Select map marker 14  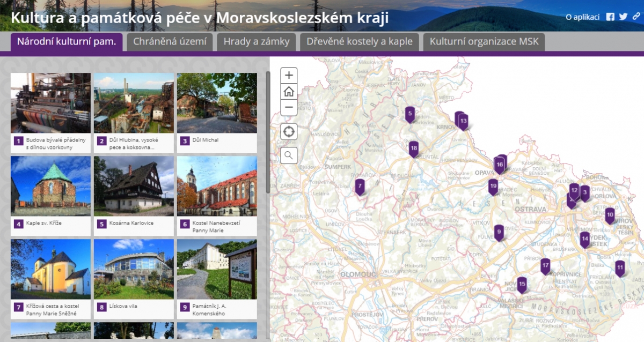[585, 239]
